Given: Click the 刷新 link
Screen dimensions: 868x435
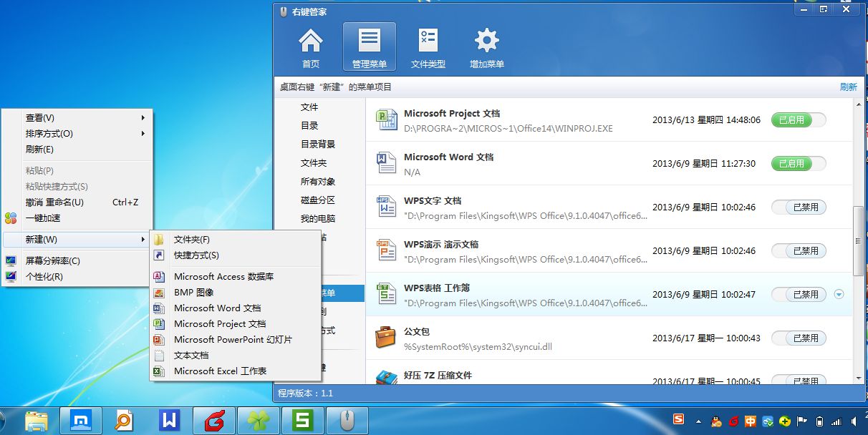Looking at the screenshot, I should (x=848, y=87).
